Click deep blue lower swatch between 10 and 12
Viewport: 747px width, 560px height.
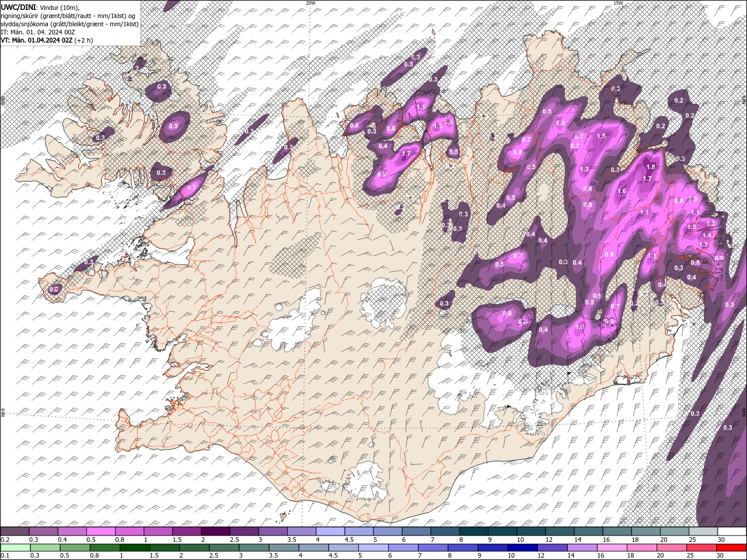pyautogui.click(x=522, y=548)
